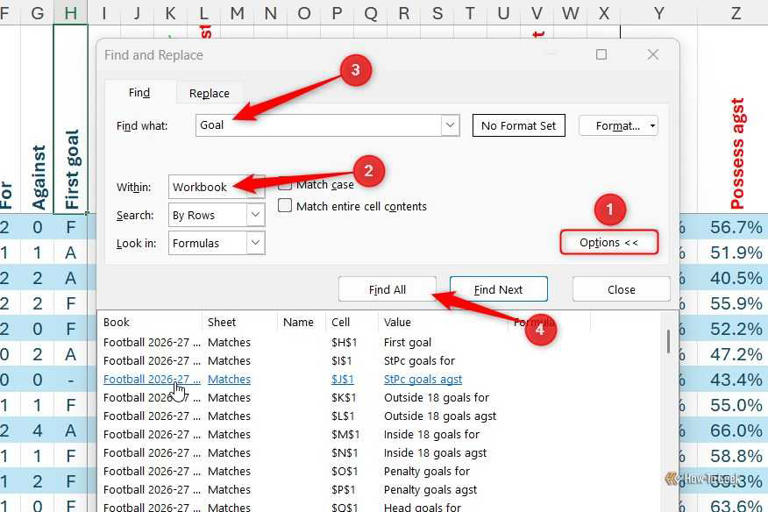Click the results list scrollbar thumb

(668, 341)
